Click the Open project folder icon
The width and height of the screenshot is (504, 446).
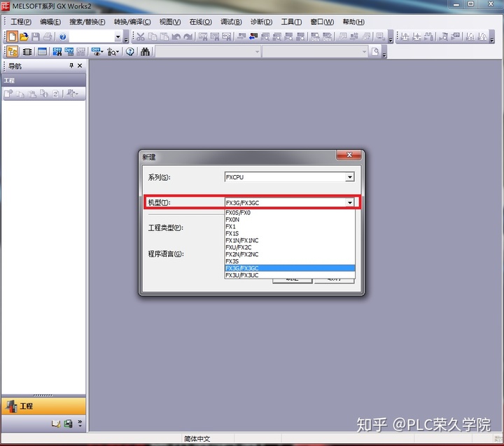24,36
